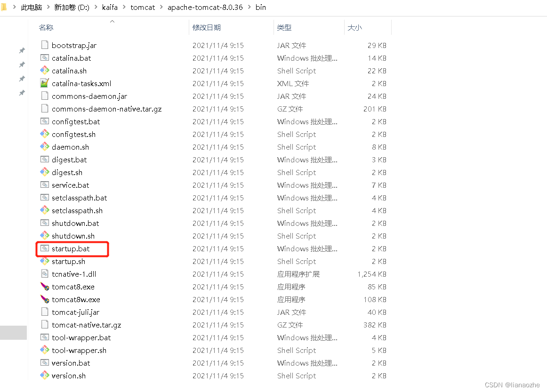Click the digest.sh script icon
547x392 pixels.
(45, 172)
